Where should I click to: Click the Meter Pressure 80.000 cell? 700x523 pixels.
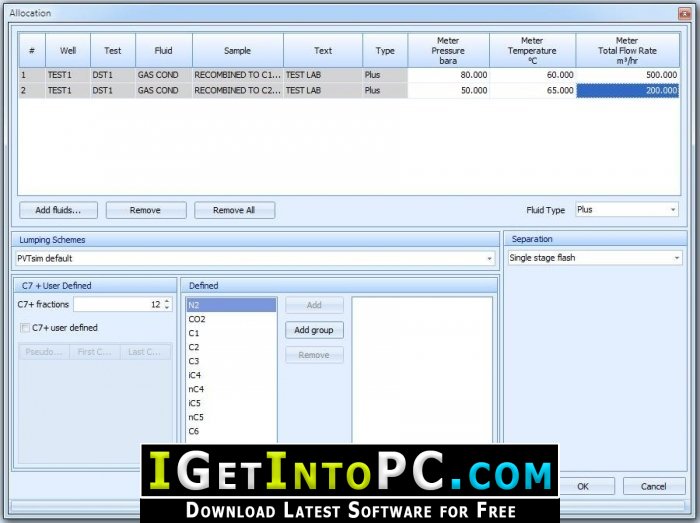tap(448, 75)
